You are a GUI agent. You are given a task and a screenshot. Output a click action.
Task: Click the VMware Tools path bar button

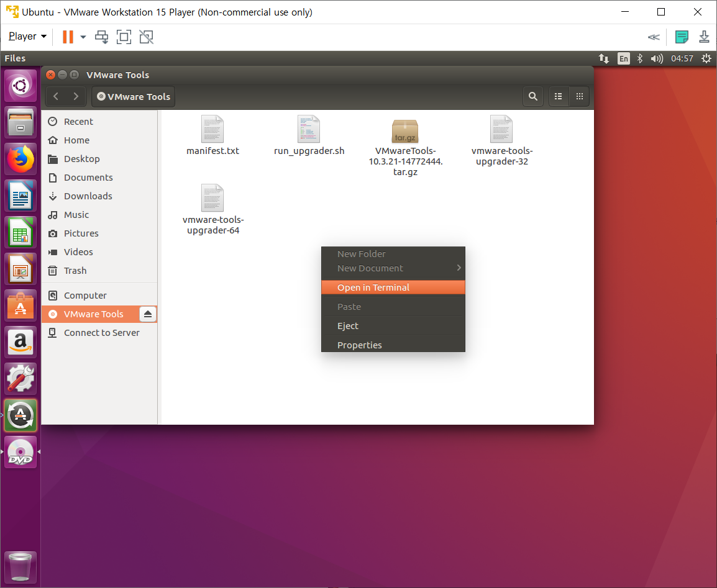click(133, 96)
